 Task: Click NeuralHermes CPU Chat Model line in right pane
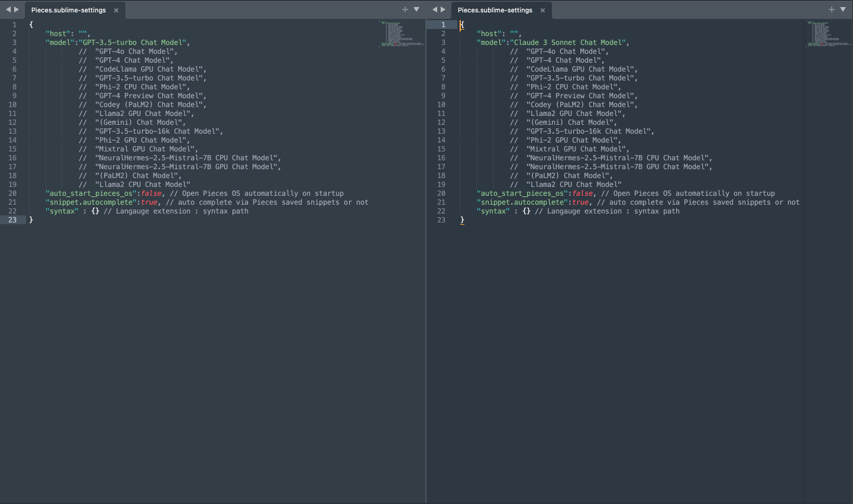(x=611, y=158)
